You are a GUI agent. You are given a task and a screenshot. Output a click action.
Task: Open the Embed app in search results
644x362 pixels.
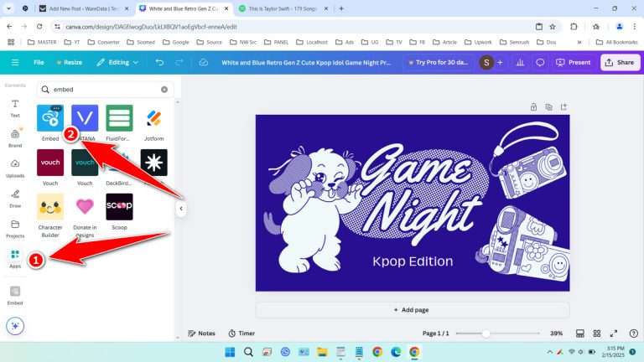coord(49,119)
